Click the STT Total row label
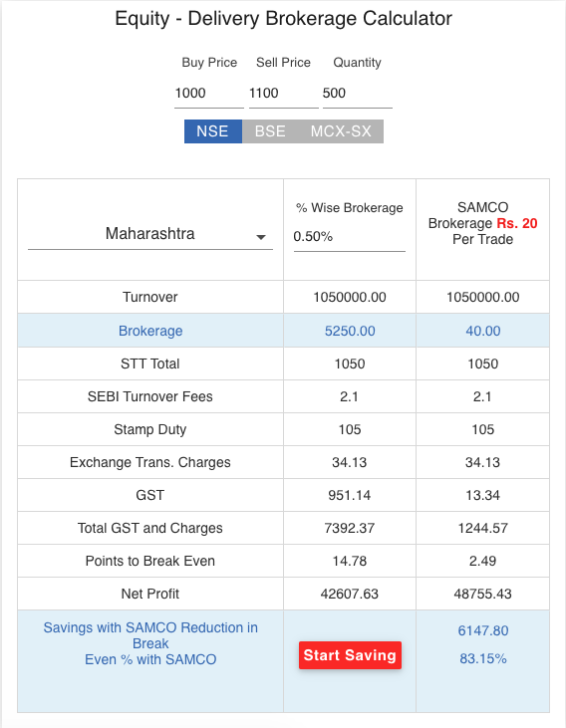Screen dimensions: 566x728 click(150, 364)
